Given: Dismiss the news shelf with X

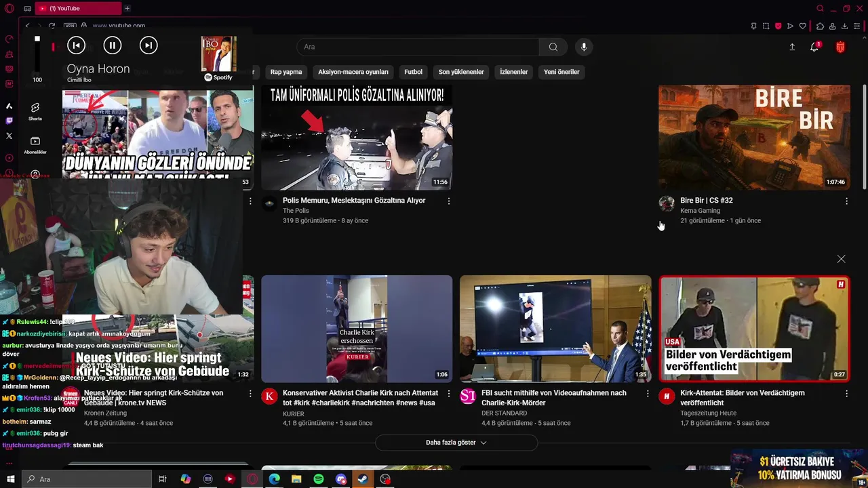Looking at the screenshot, I should pos(841,259).
